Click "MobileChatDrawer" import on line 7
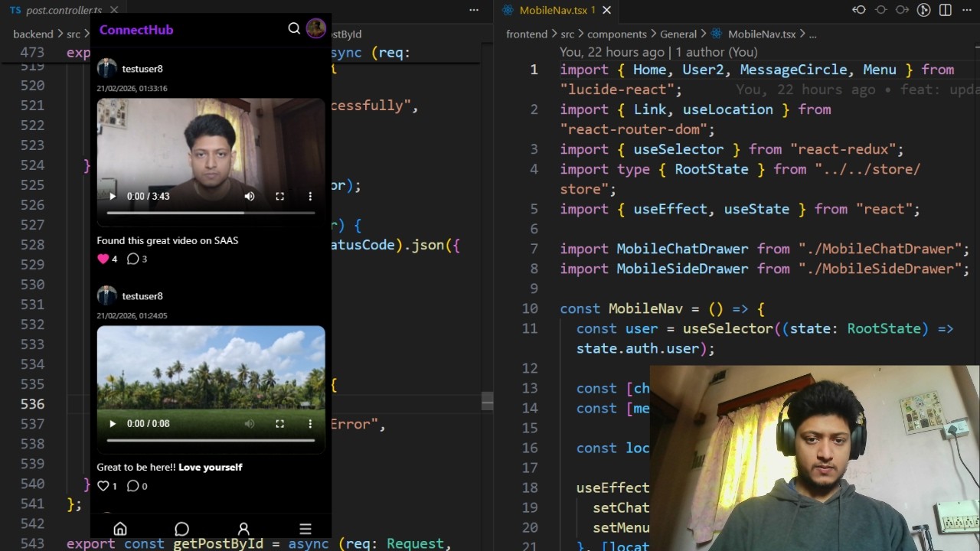Screen dimensions: 980x551 [682, 249]
